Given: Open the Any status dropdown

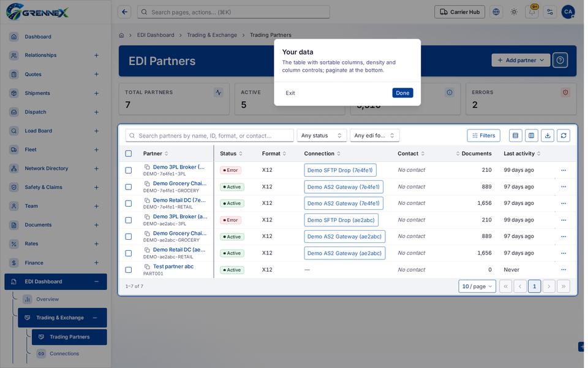Looking at the screenshot, I should (x=322, y=136).
